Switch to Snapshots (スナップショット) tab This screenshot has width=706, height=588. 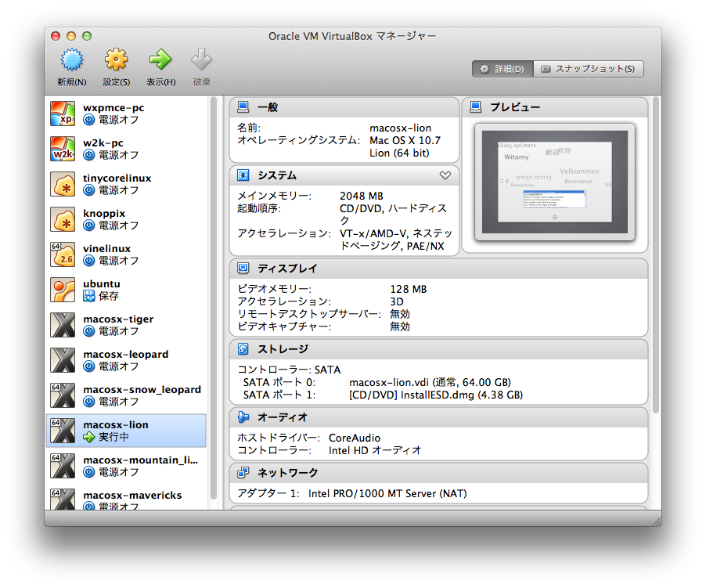pyautogui.click(x=588, y=69)
